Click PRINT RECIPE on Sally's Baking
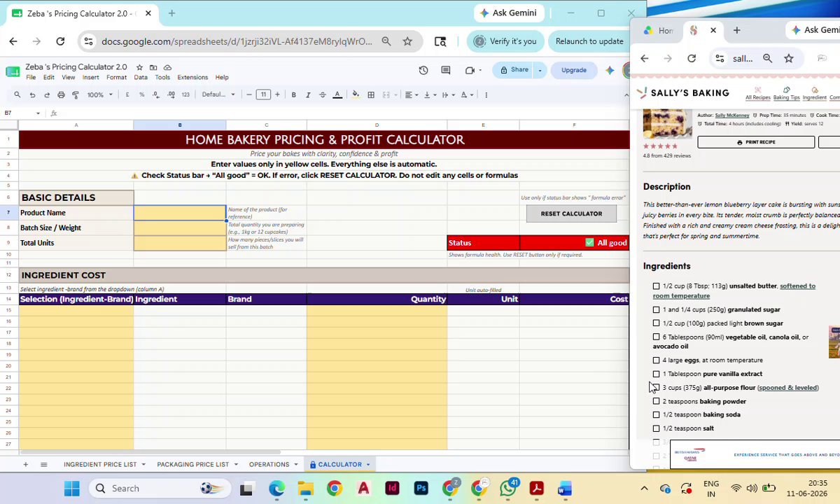Viewport: 840px width, 504px height. click(x=756, y=142)
